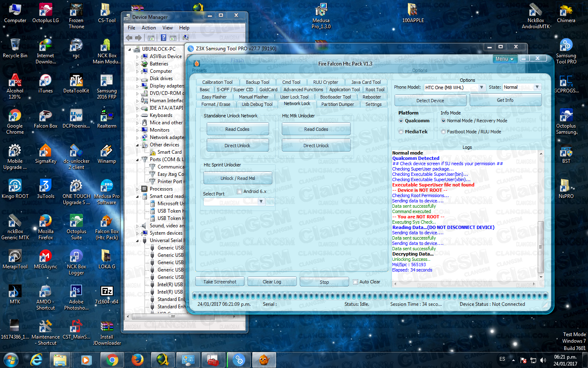Click Htc Mtk Unlocker Direct Unlock

[x=316, y=146]
